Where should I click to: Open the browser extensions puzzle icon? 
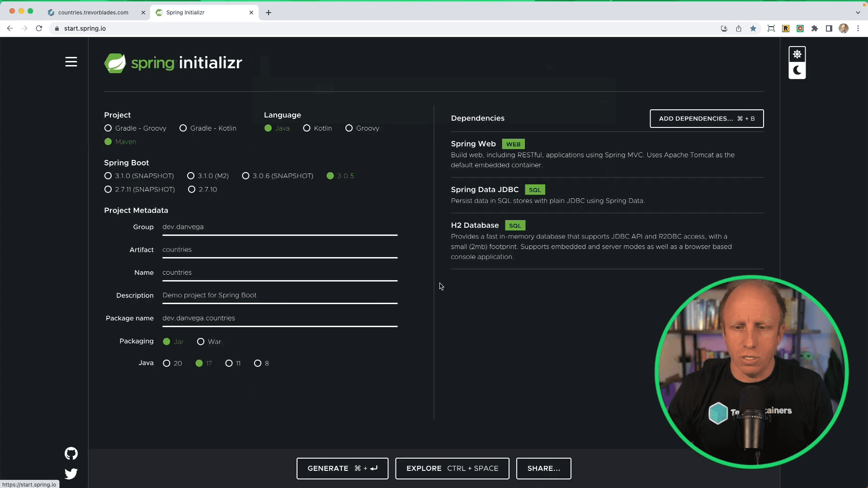(815, 28)
